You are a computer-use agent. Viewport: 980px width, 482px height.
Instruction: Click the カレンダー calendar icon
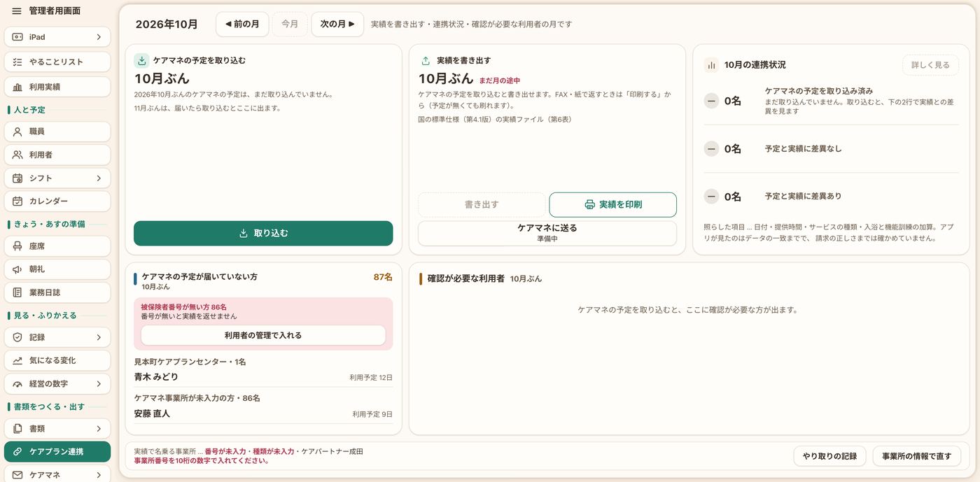(x=17, y=201)
